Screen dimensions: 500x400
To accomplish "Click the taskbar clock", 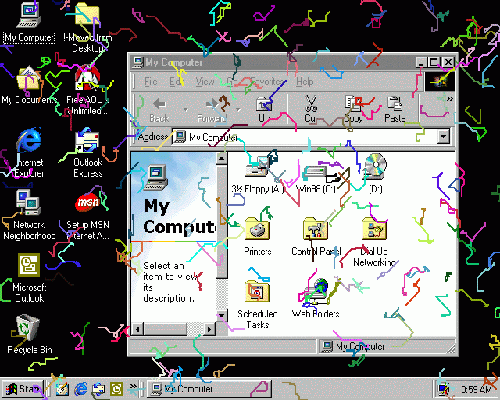I will (476, 389).
